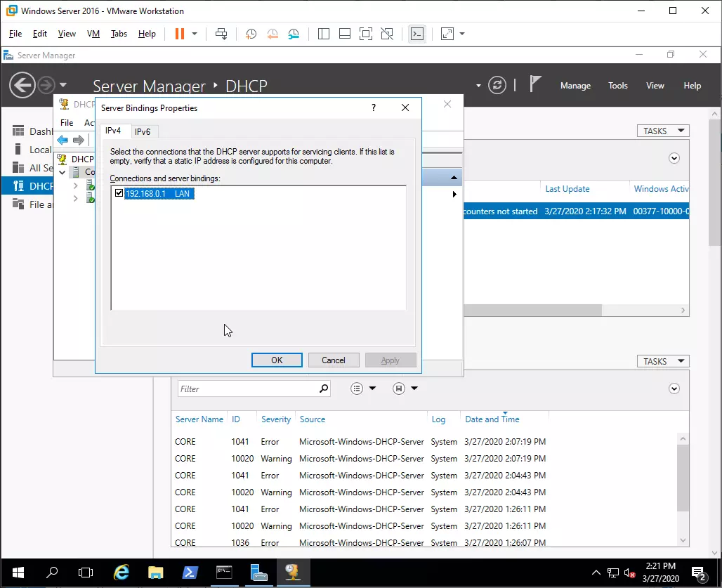Switch to the IPv6 tab
The height and width of the screenshot is (588, 722).
click(x=143, y=131)
